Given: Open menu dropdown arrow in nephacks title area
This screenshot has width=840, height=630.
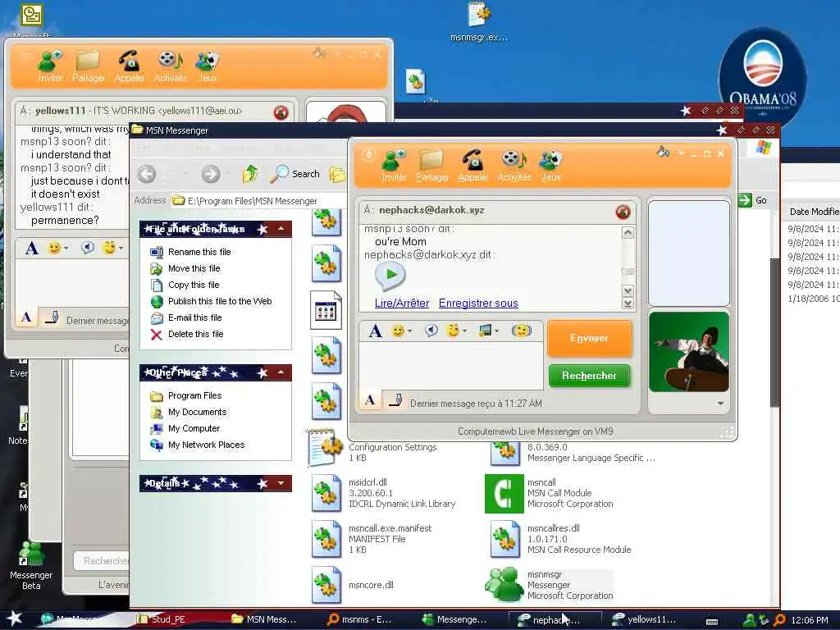Looking at the screenshot, I should 681,153.
